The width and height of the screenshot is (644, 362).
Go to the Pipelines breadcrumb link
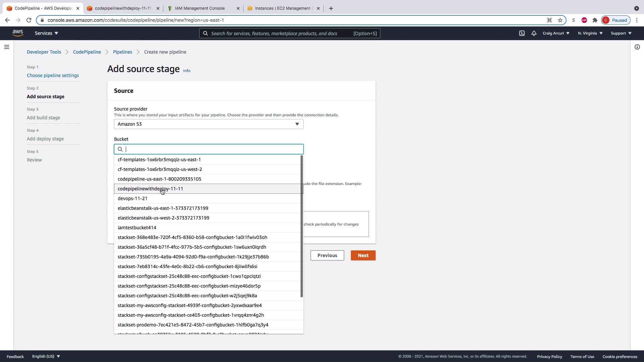tap(122, 52)
